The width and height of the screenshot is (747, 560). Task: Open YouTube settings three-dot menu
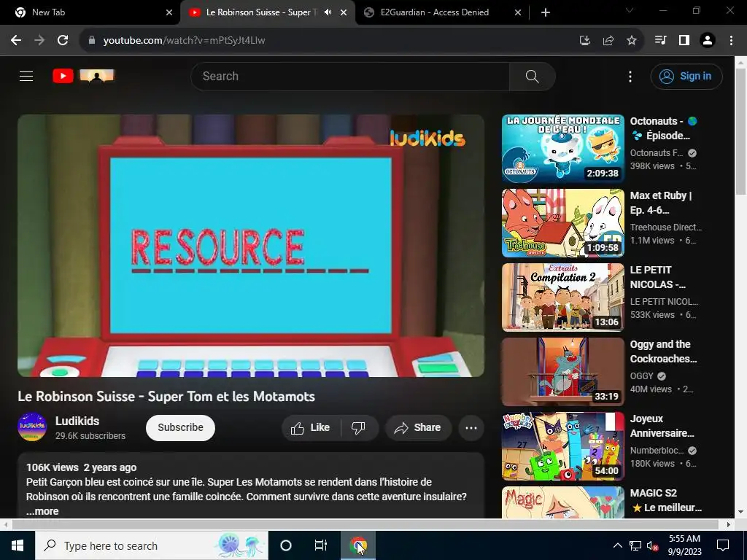[630, 76]
